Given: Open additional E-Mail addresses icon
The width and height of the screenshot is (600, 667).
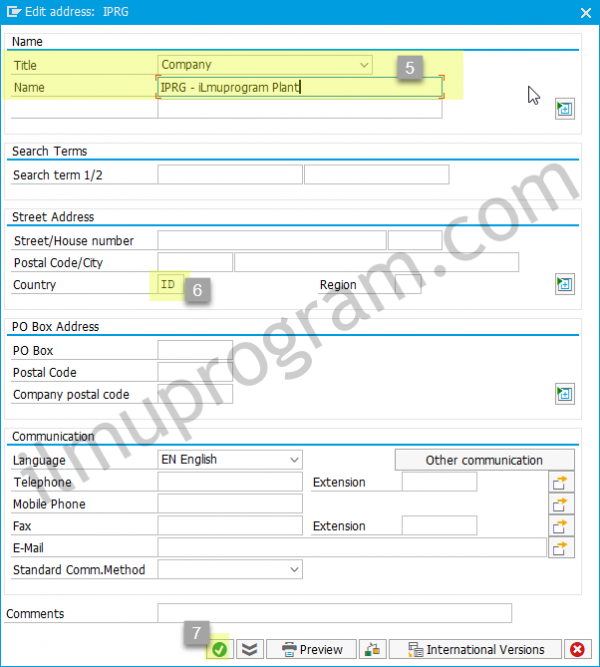Looking at the screenshot, I should tap(561, 548).
